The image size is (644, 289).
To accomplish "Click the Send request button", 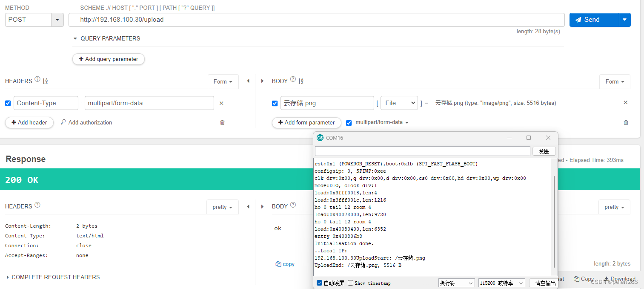I will (594, 20).
